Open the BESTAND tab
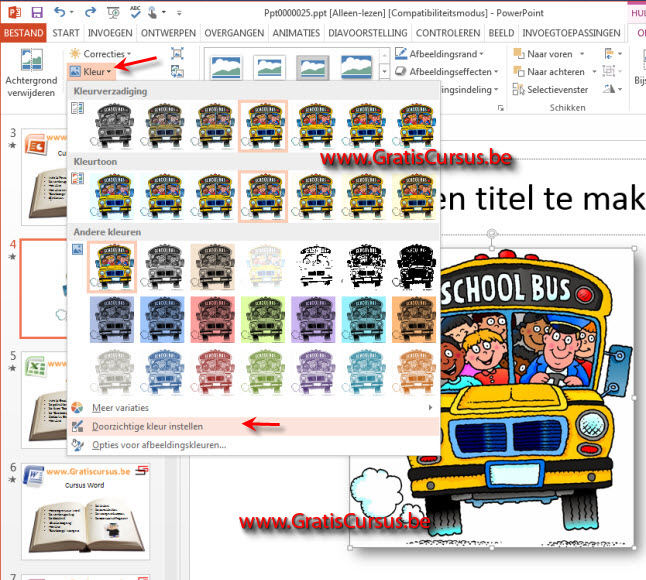Viewport: 646px width, 580px height. 23,33
